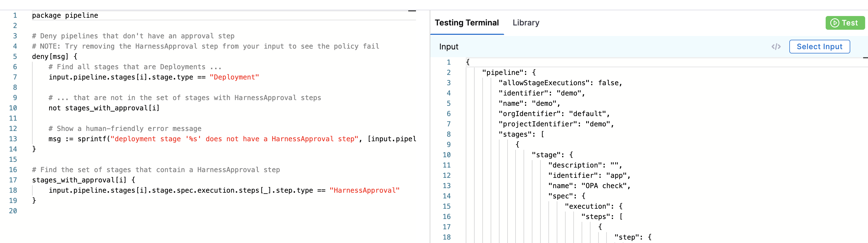
Task: Click the "steps": [ line in the input JSON
Action: click(x=602, y=217)
